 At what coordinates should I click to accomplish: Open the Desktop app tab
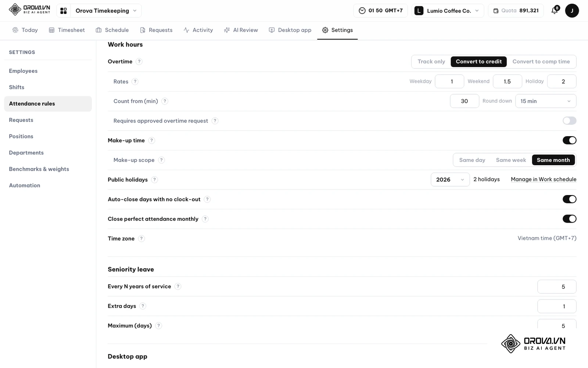290,30
